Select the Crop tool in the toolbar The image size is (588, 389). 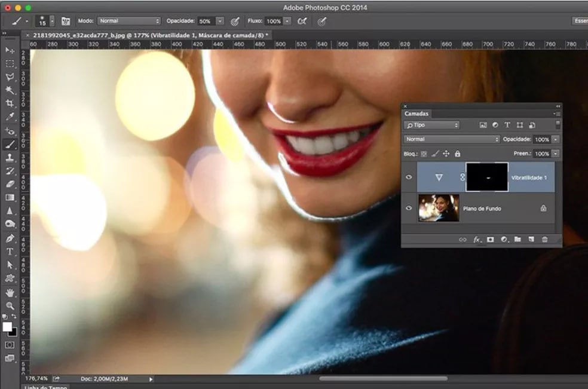coord(10,103)
